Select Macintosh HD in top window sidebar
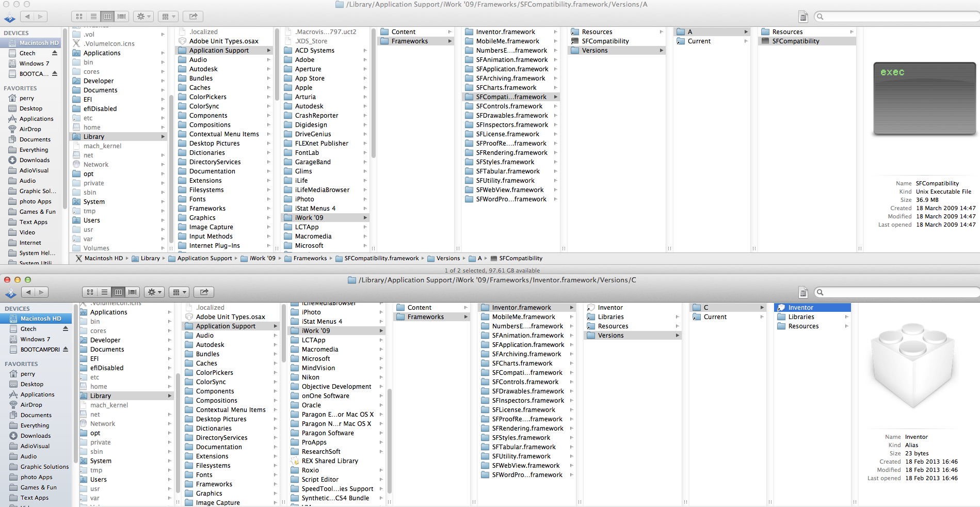 (31, 43)
